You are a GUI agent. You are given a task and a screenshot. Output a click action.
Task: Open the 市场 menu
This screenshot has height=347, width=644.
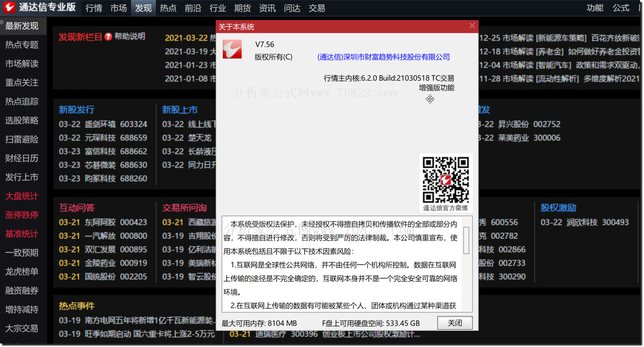118,8
